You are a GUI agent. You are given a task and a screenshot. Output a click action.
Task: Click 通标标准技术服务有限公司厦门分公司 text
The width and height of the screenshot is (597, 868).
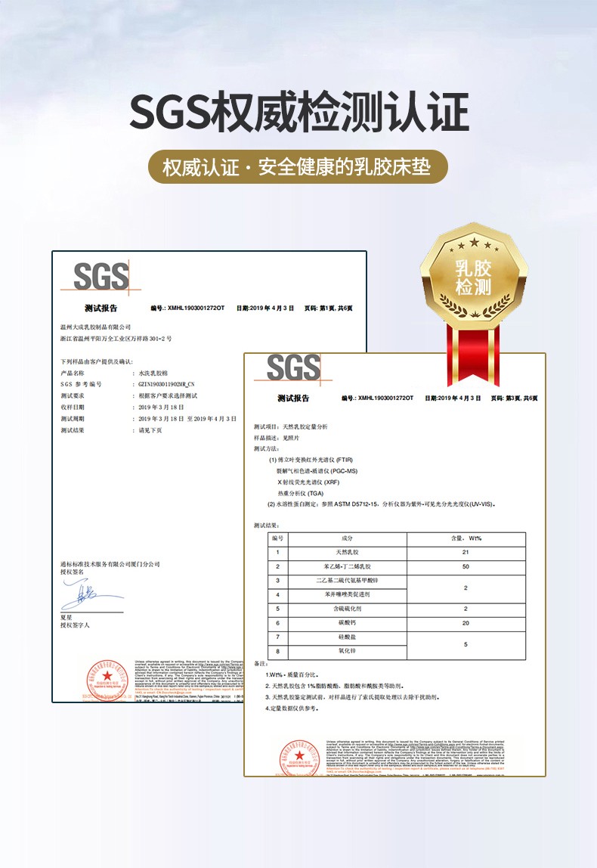pyautogui.click(x=110, y=564)
